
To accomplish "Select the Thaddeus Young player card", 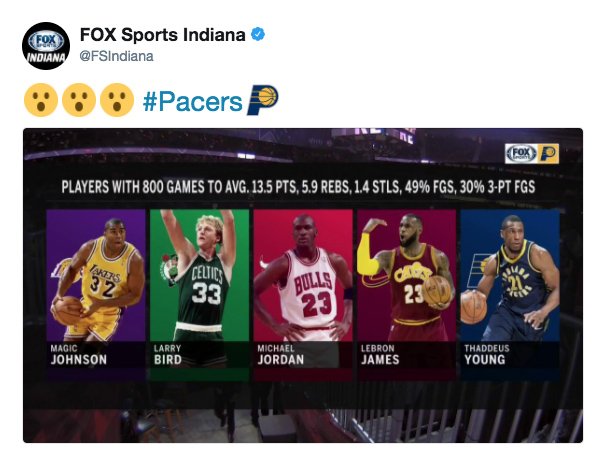I will [x=509, y=290].
